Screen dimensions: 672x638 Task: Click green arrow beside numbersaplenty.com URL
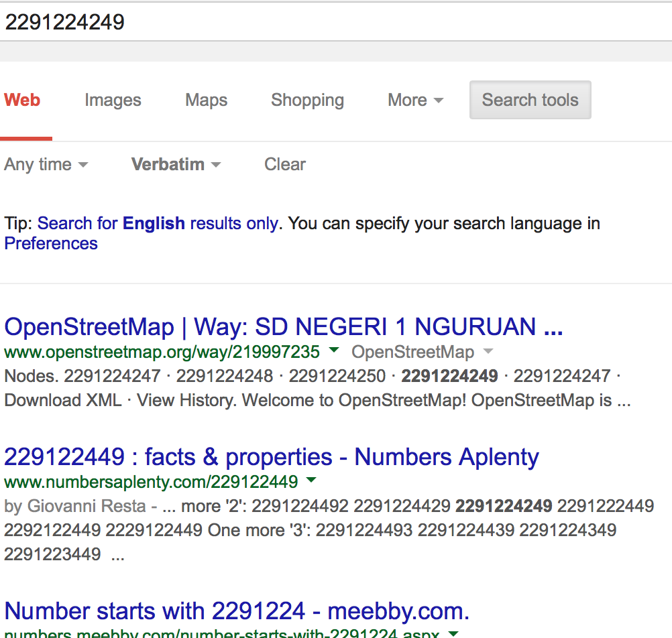click(311, 481)
